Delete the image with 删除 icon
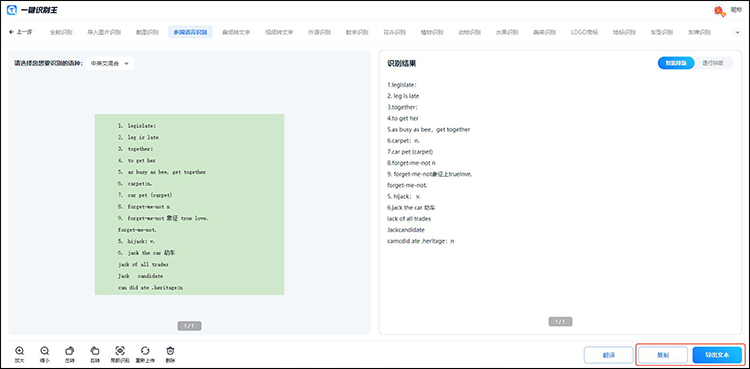750x369 pixels. [170, 351]
